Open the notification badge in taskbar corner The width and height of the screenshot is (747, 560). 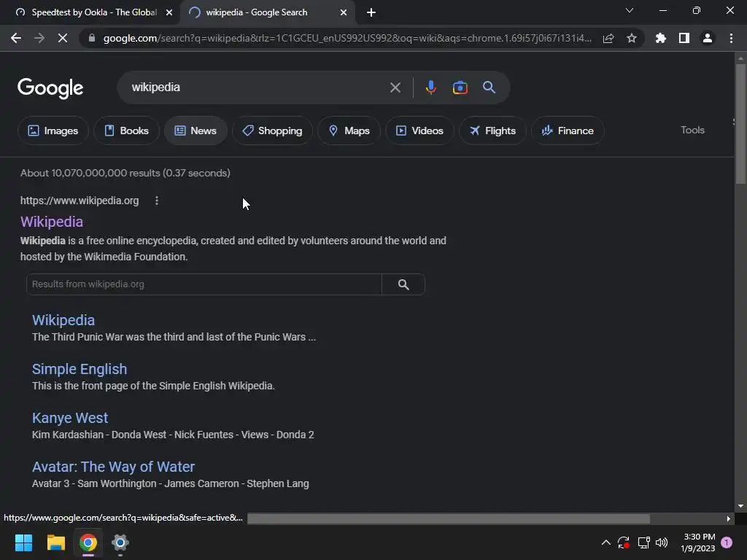[727, 542]
